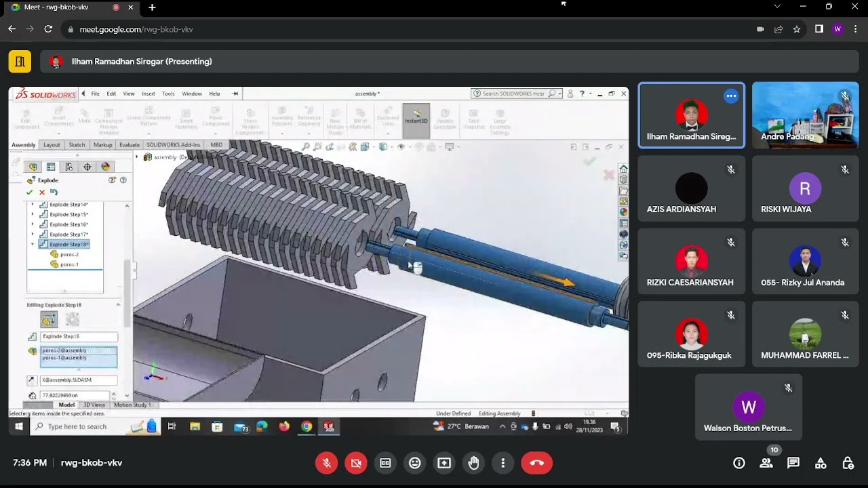Open the Display Style dropdown arrow

(391, 147)
